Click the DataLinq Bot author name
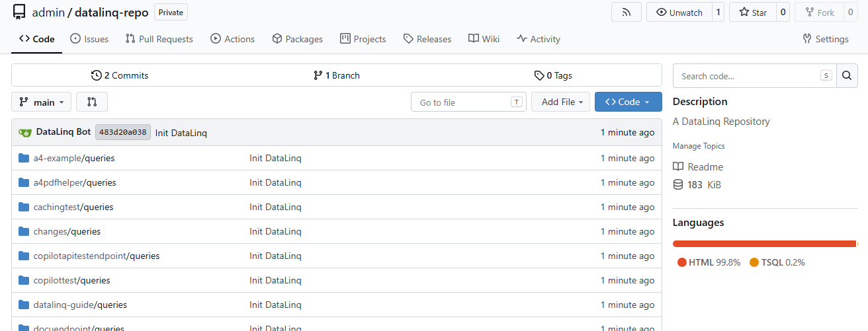 click(x=64, y=132)
